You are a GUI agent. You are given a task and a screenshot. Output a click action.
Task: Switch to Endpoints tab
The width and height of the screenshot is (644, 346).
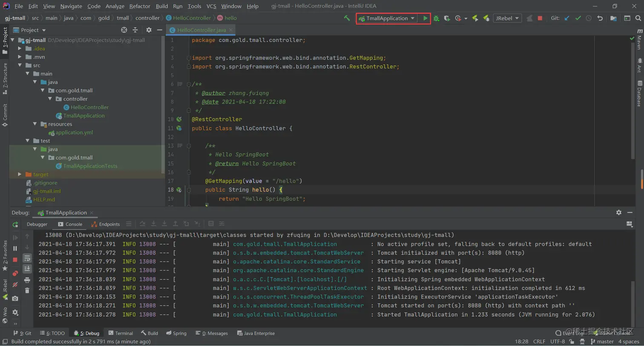(106, 224)
